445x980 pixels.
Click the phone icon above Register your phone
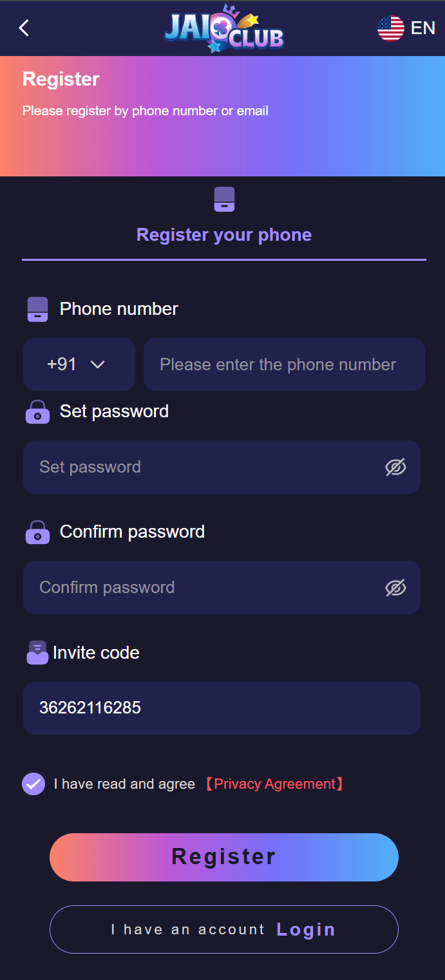[x=223, y=199]
